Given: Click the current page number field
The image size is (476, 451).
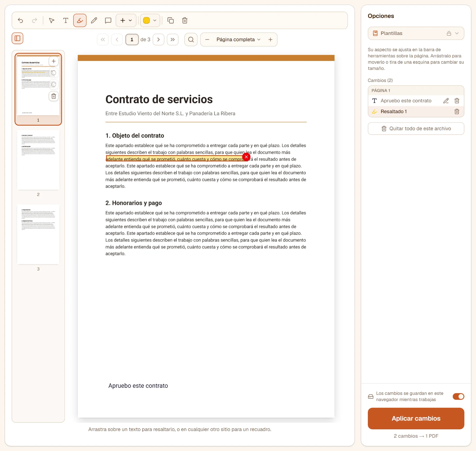Looking at the screenshot, I should click(132, 40).
